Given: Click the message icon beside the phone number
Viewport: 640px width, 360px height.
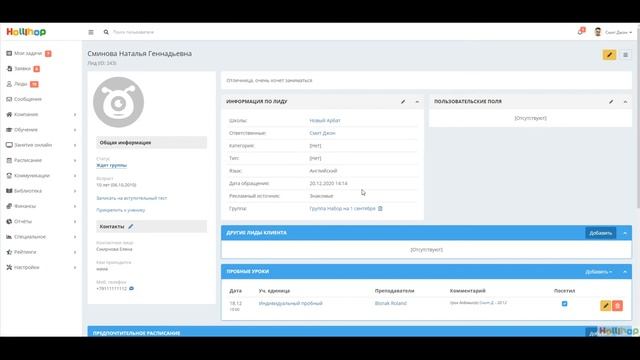Looking at the screenshot, I should (131, 289).
